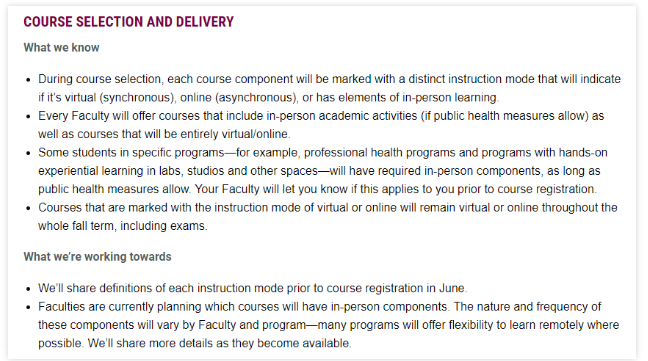Click bullet starting 'Every Faculty will offer'
Viewport: 648px width, 361px height.
point(321,125)
